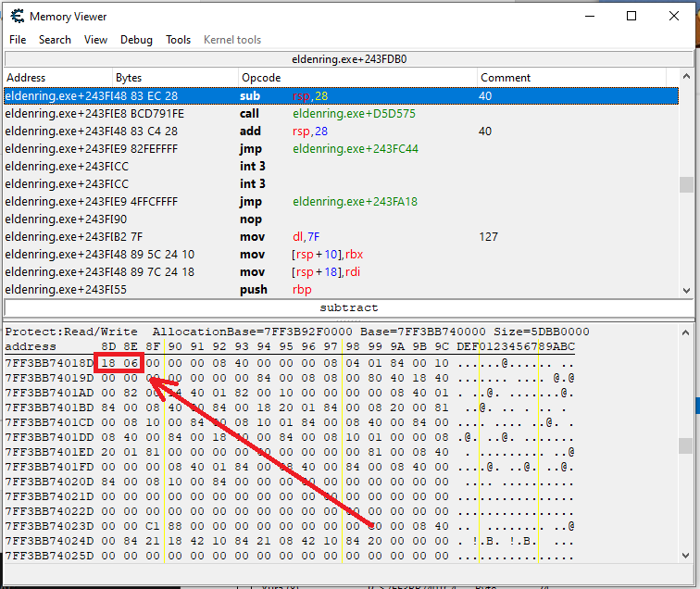Open the Debug menu
The image size is (700, 589).
(136, 40)
